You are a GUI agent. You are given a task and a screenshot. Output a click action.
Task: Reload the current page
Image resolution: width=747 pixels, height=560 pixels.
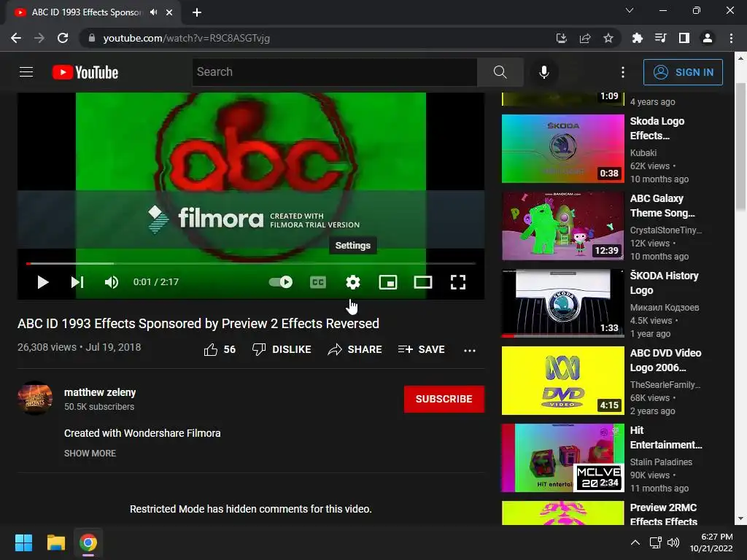[x=63, y=38]
